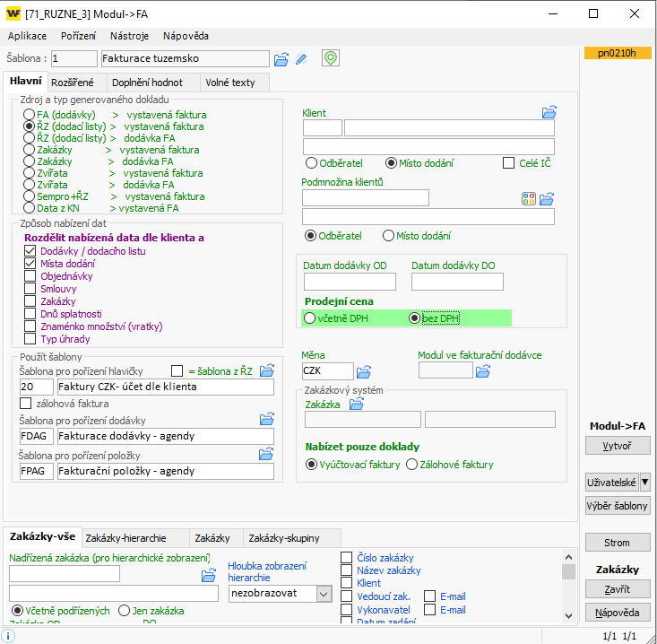Check E-mail box beside Vykonavatel

tap(430, 609)
